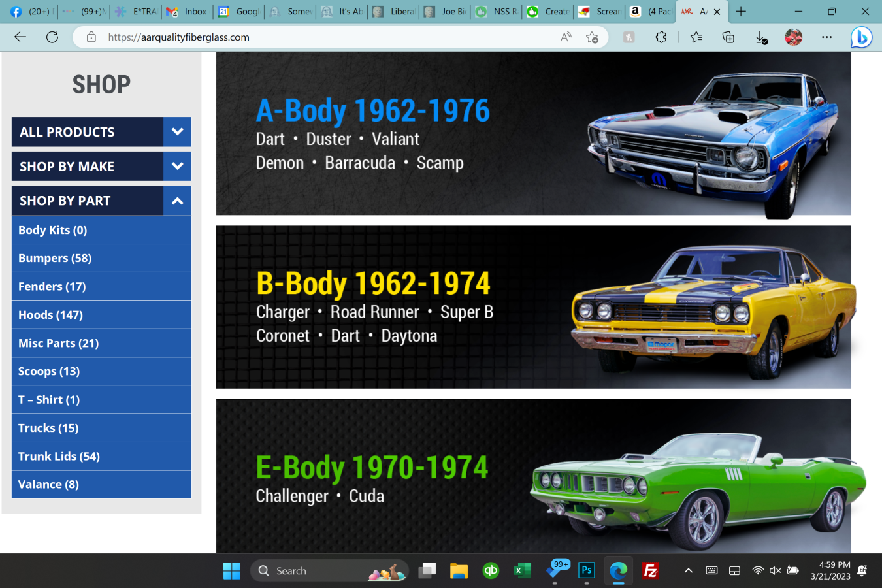This screenshot has width=882, height=588.
Task: Show hidden system tray icons
Action: (x=688, y=571)
